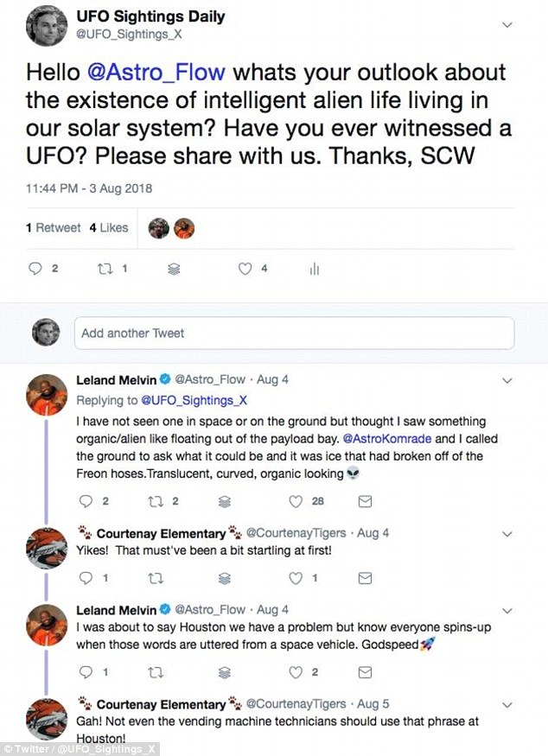Click the stacked layers icon under main tweet
Screen dimensions: 548x756
[x=174, y=269]
